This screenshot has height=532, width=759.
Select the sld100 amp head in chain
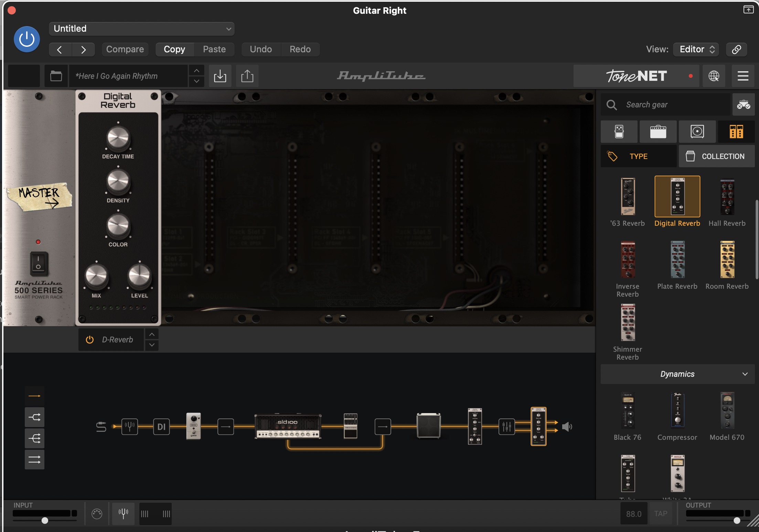288,426
